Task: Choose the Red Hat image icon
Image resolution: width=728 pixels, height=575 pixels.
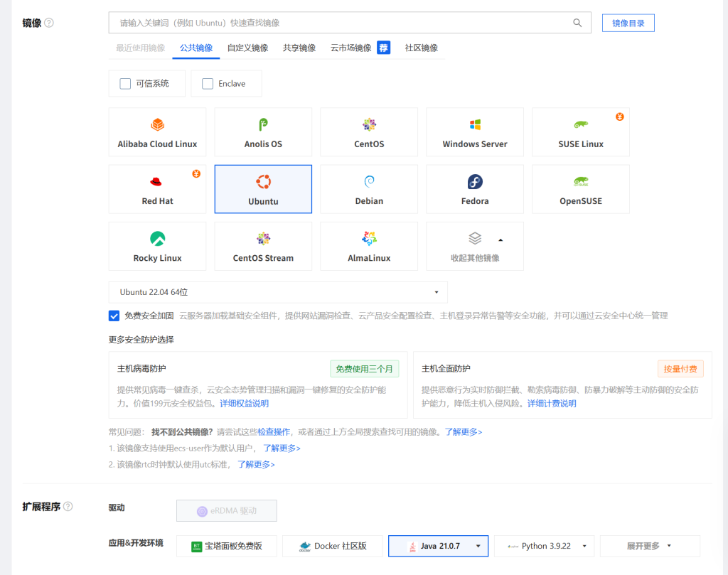Action: point(157,182)
